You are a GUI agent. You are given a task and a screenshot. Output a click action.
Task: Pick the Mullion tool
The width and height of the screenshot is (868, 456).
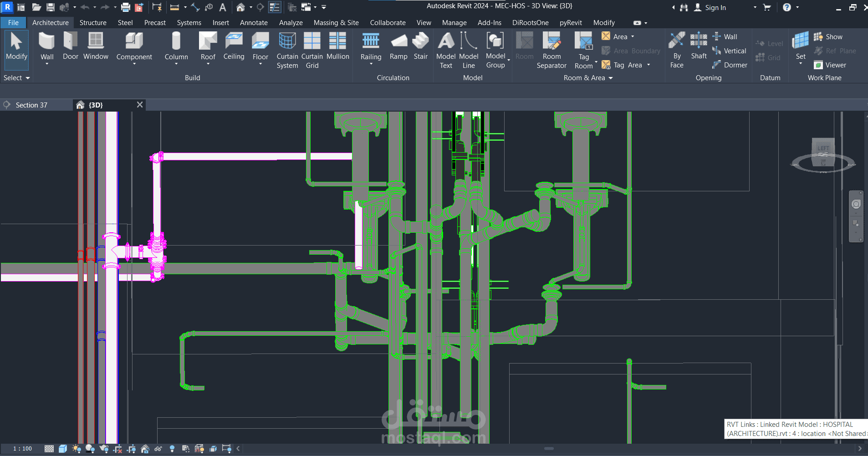[337, 46]
